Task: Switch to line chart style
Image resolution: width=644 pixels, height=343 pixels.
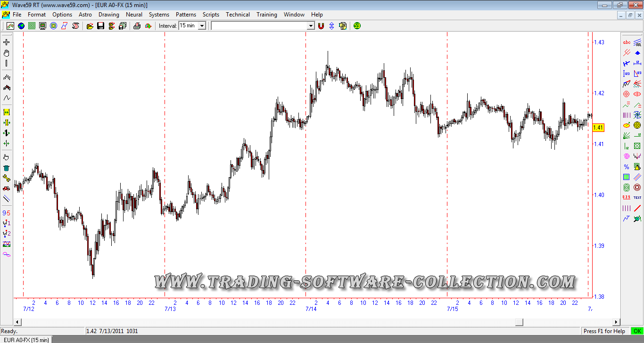Action: coord(7,98)
